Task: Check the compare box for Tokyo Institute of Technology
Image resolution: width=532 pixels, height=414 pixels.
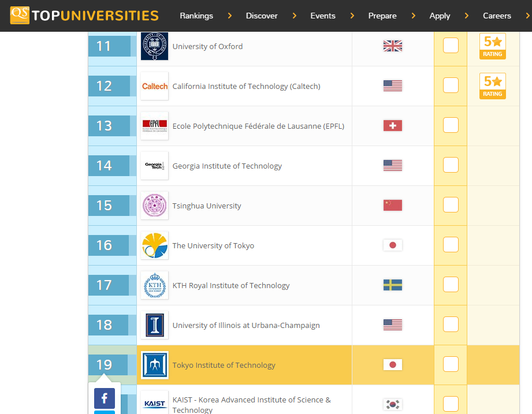Action: [451, 364]
